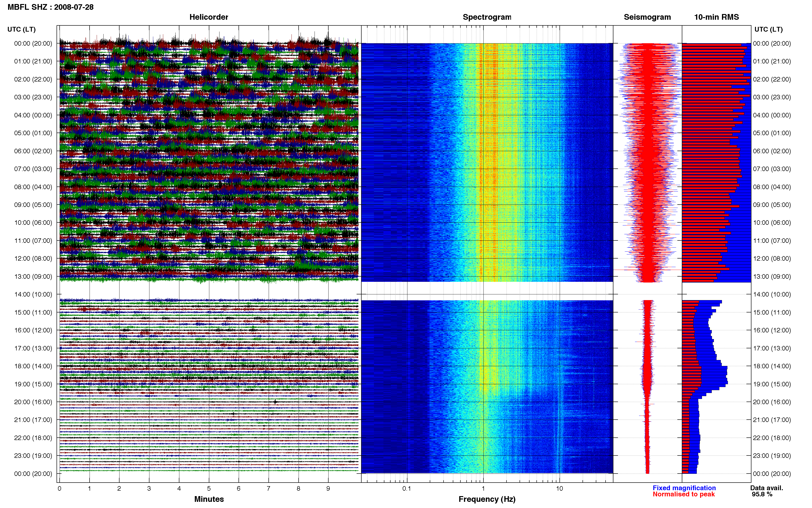
Task: Click the left-axis "16:00 (12:00)" time label
Action: pyautogui.click(x=33, y=330)
